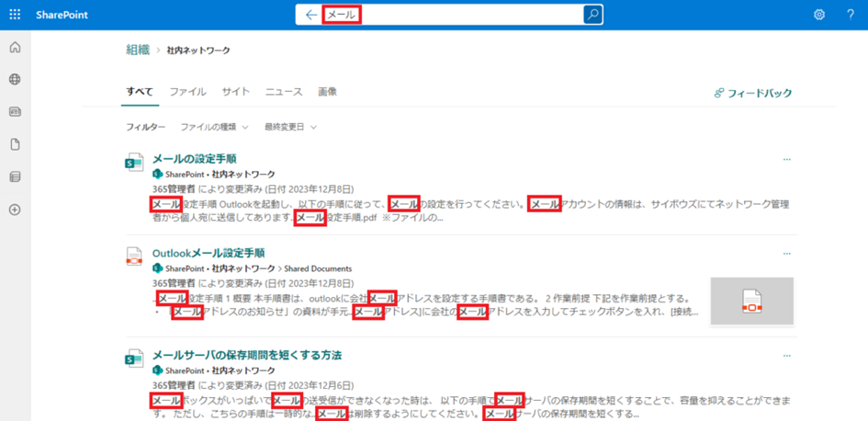Viewport: 868px width, 421px height.
Task: Switch to the ニュース tab
Action: tap(284, 92)
